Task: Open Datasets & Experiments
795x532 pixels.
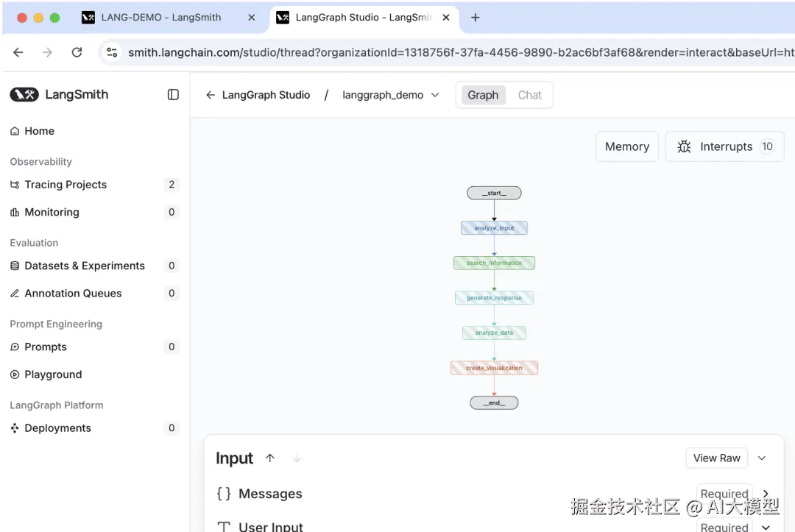Action: click(84, 266)
